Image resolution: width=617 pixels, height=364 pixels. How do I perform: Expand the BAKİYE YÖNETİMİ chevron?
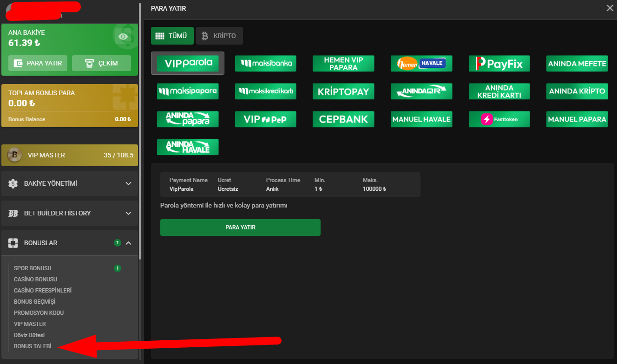tap(129, 184)
